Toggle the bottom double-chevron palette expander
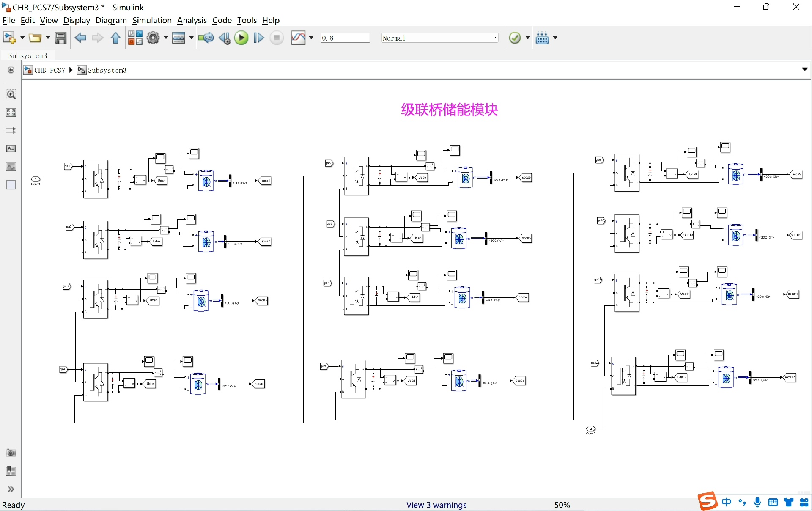Screen dimensions: 812x511 click(11, 489)
